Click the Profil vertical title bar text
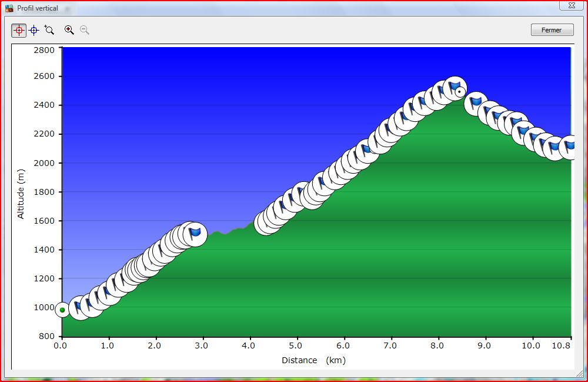 point(38,8)
